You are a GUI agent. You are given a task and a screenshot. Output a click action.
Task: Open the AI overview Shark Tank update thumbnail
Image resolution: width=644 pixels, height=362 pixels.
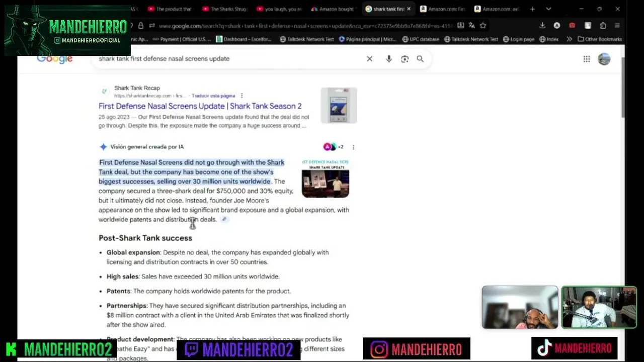(326, 178)
